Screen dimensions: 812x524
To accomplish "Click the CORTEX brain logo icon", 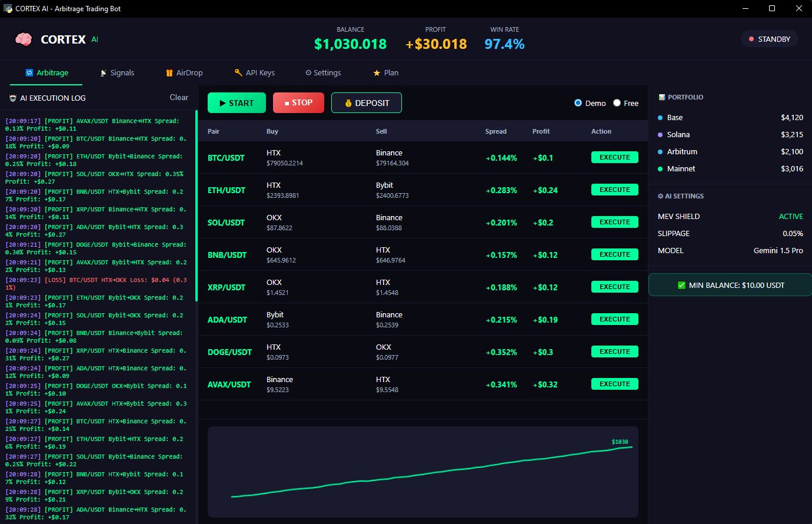I will coord(24,39).
